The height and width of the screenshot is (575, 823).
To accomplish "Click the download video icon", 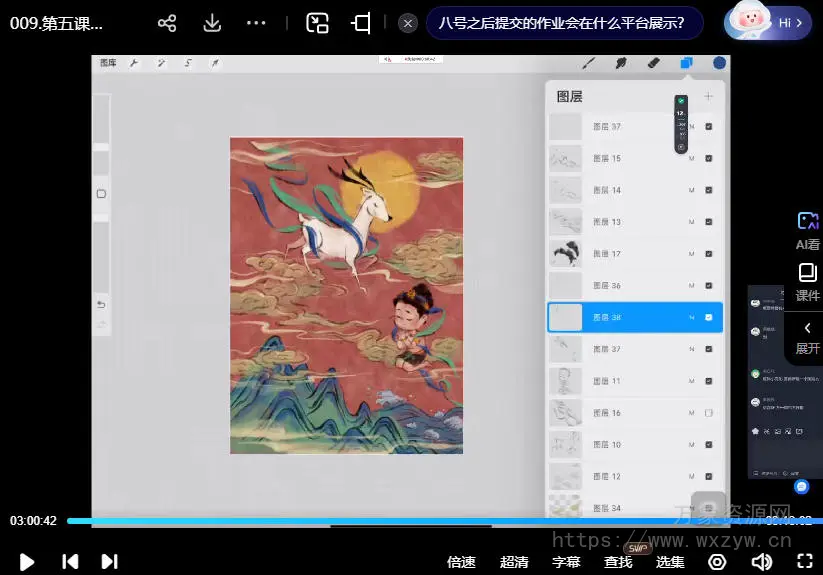I will pos(212,23).
